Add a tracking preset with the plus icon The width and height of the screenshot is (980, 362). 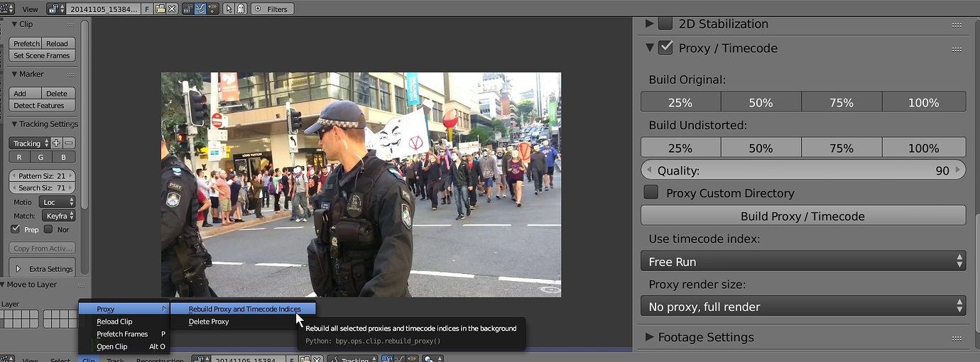tap(56, 143)
